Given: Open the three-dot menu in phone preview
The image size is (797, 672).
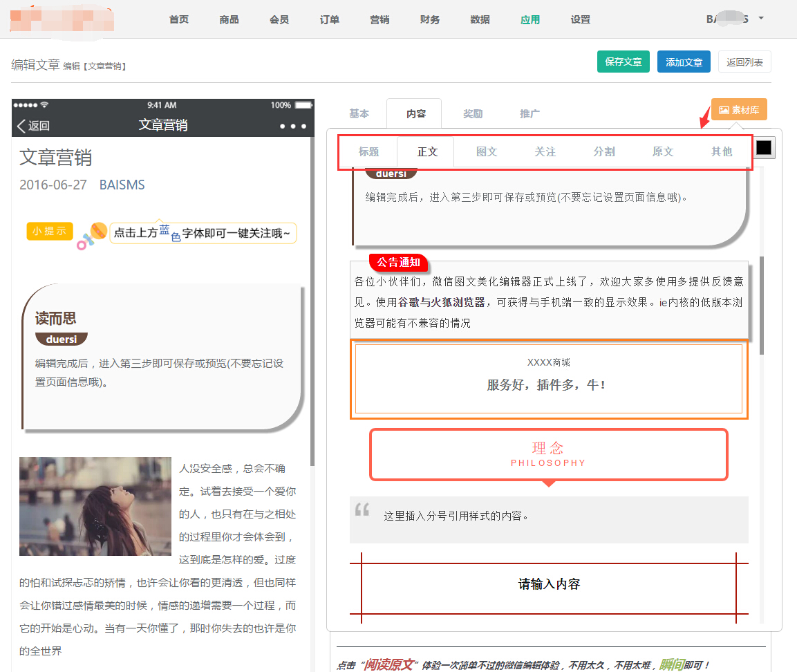Looking at the screenshot, I should tap(293, 126).
